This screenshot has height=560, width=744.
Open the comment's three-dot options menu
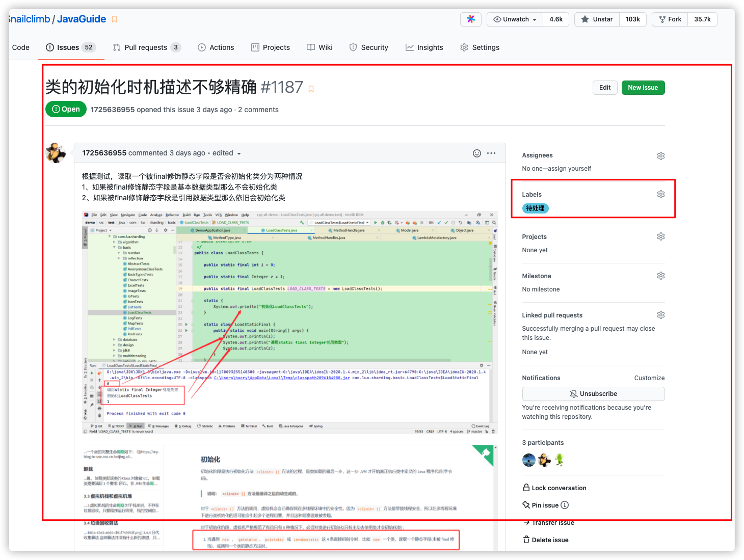[491, 153]
